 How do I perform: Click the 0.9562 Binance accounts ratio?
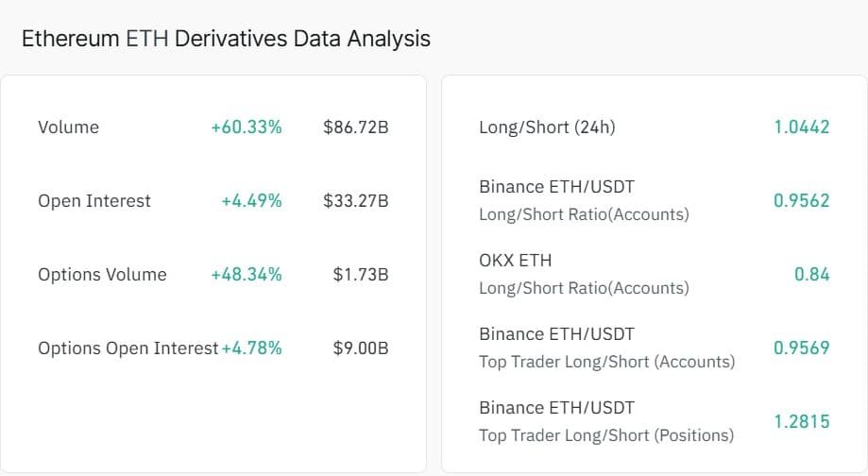click(801, 200)
